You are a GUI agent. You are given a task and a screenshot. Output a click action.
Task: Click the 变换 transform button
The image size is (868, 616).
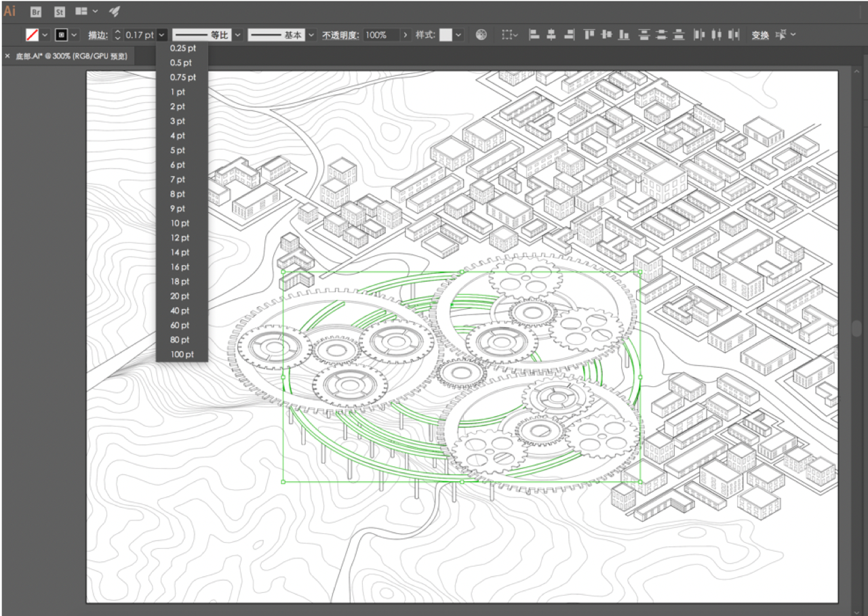(x=760, y=35)
